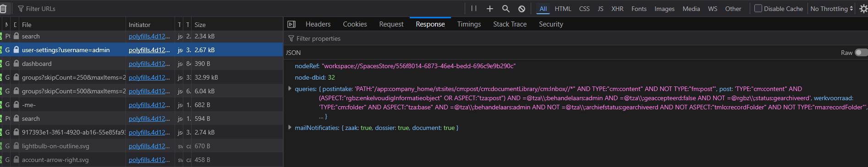Open polyfills initiator link for -me- row
This screenshot has height=167, width=868.
(149, 105)
